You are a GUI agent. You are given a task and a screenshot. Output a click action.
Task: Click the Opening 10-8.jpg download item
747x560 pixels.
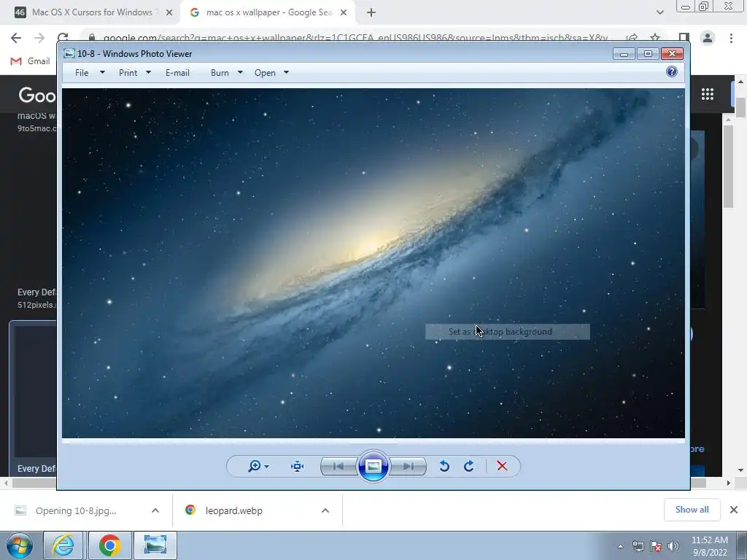coord(76,510)
